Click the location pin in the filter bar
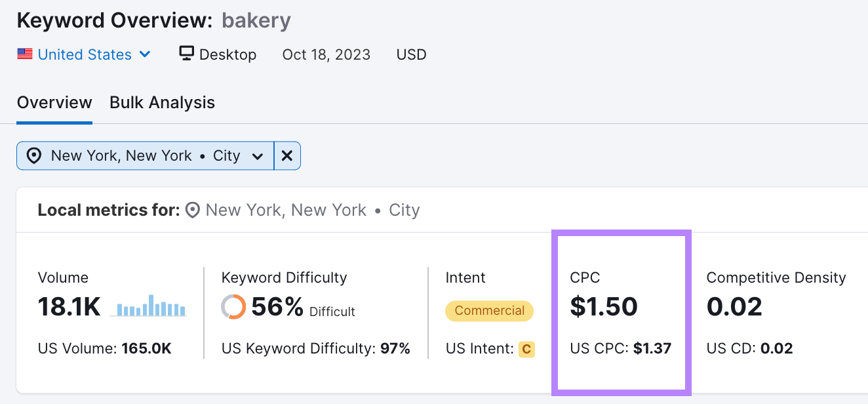The image size is (868, 404). [34, 155]
